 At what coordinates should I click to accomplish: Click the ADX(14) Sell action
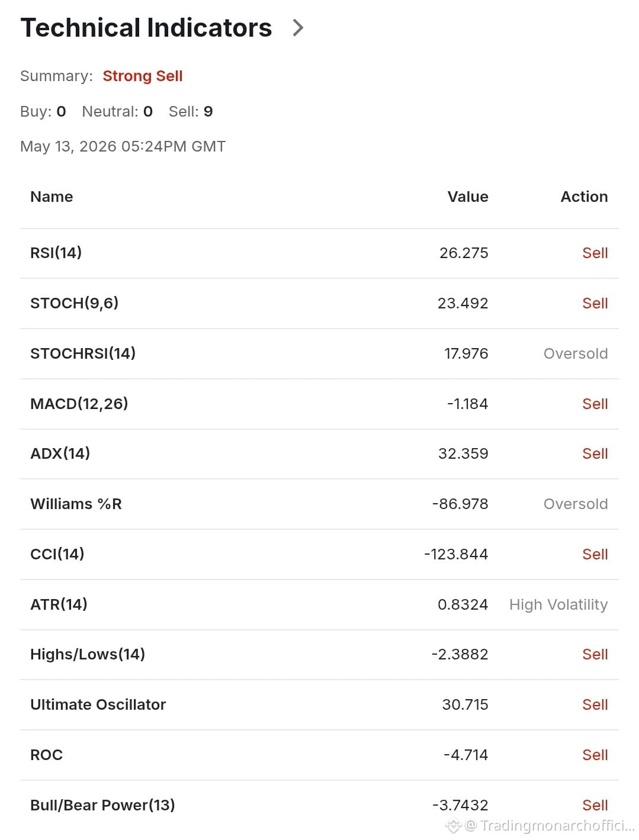pyautogui.click(x=595, y=454)
